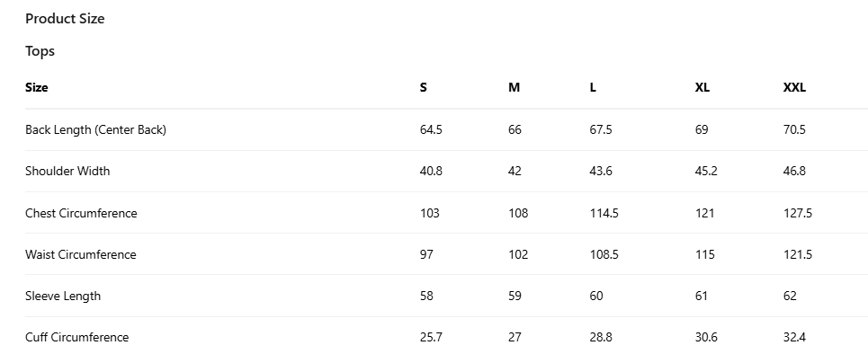This screenshot has width=868, height=363.
Task: Select the Cuff Circumference row label
Action: (x=76, y=337)
